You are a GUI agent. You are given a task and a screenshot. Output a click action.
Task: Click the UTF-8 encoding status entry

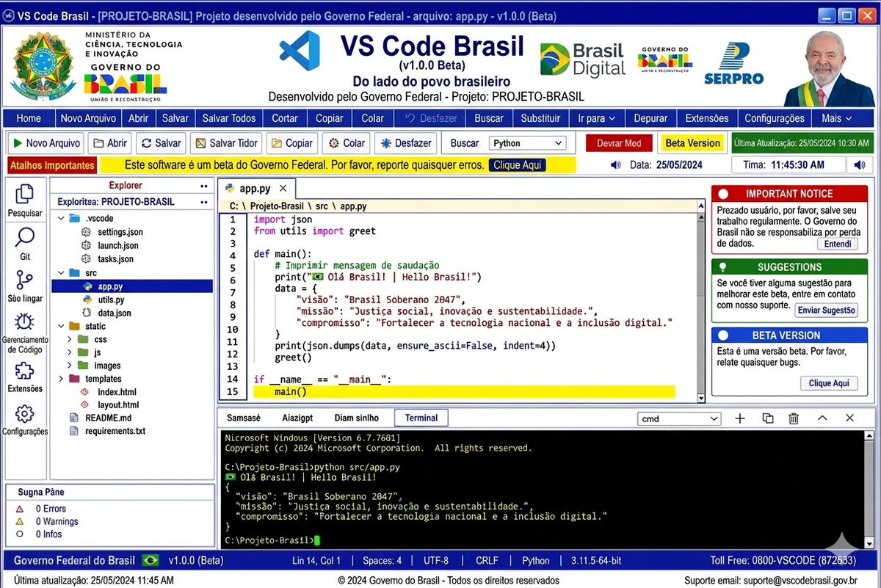[436, 560]
